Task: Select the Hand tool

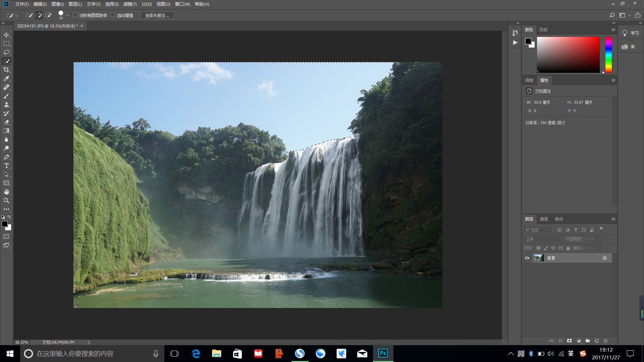Action: tap(6, 192)
